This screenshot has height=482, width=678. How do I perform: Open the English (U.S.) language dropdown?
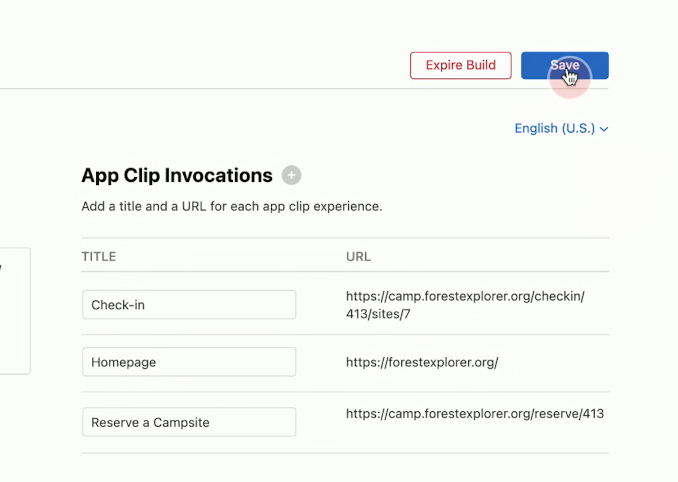561,128
